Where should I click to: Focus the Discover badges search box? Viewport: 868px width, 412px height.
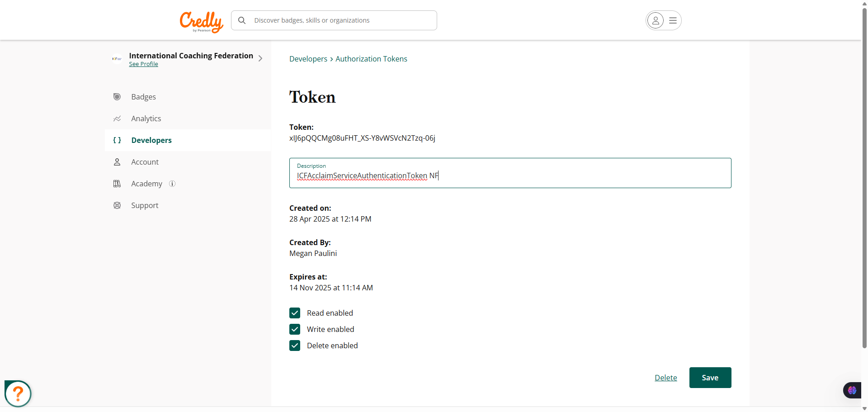(334, 20)
